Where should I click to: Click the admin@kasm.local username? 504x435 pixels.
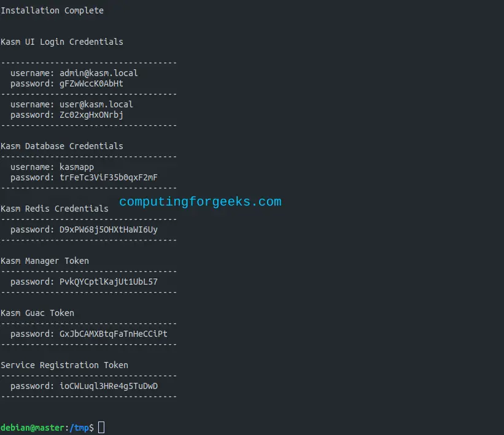coord(99,73)
